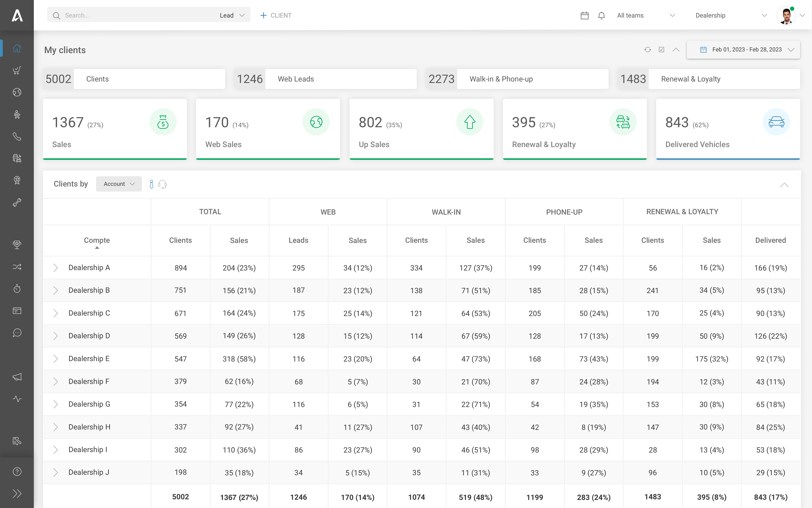Expand the Dealership B row
Viewport: 812px width, 508px height.
(x=56, y=290)
